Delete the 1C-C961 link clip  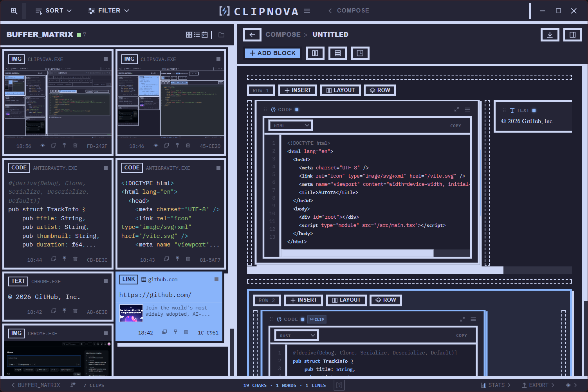click(x=186, y=332)
